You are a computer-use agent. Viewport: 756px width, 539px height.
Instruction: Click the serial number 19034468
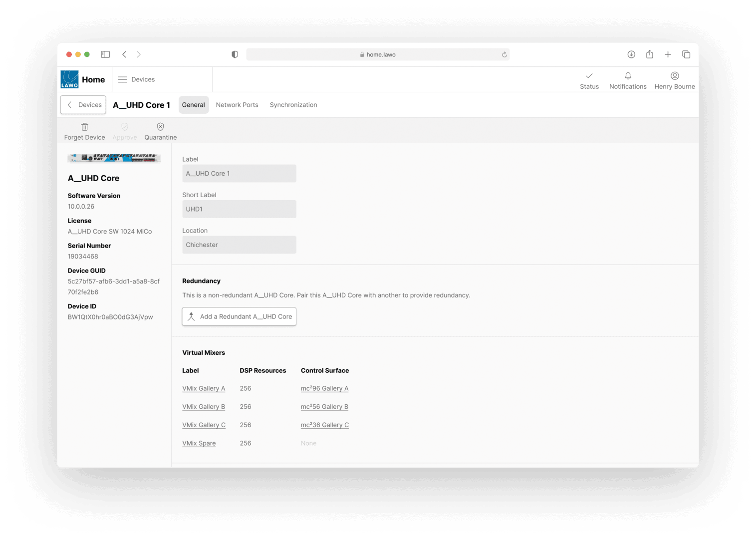pyautogui.click(x=83, y=257)
